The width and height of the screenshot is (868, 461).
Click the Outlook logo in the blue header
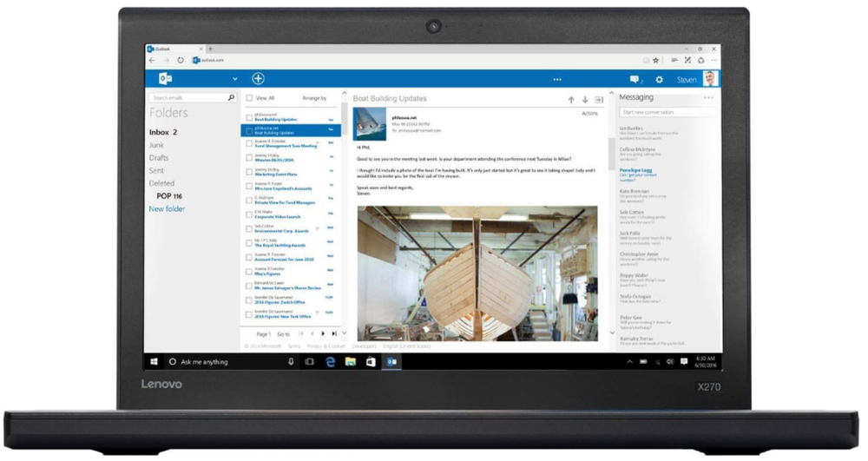click(x=165, y=79)
